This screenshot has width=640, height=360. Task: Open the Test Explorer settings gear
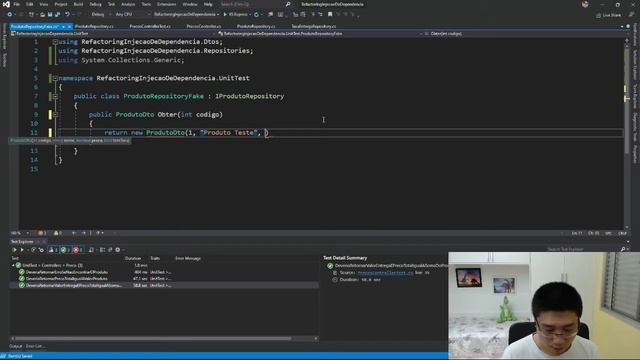(x=118, y=250)
